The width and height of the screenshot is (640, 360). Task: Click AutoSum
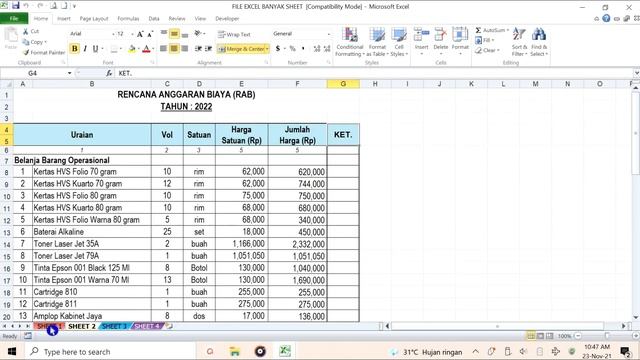coord(491,30)
